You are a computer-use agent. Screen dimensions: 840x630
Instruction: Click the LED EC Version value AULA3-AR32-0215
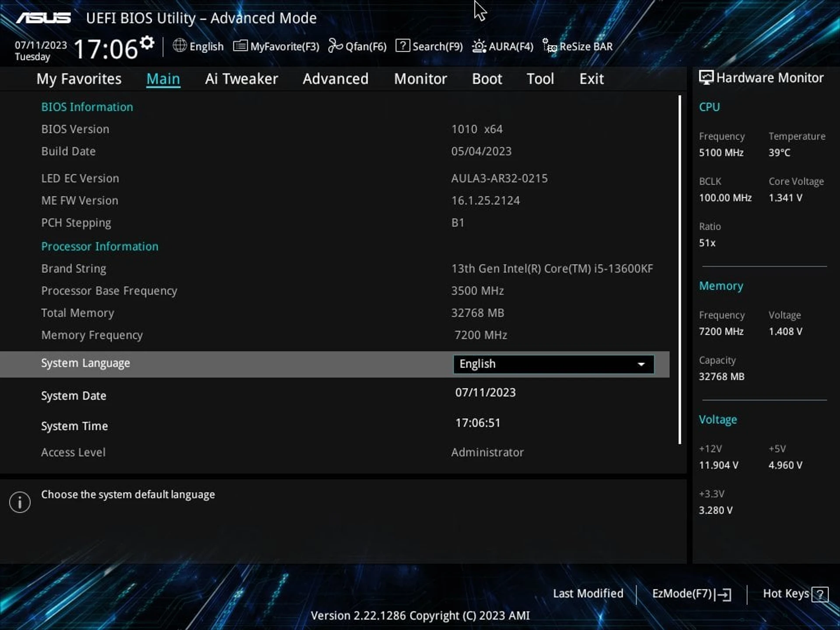click(499, 178)
